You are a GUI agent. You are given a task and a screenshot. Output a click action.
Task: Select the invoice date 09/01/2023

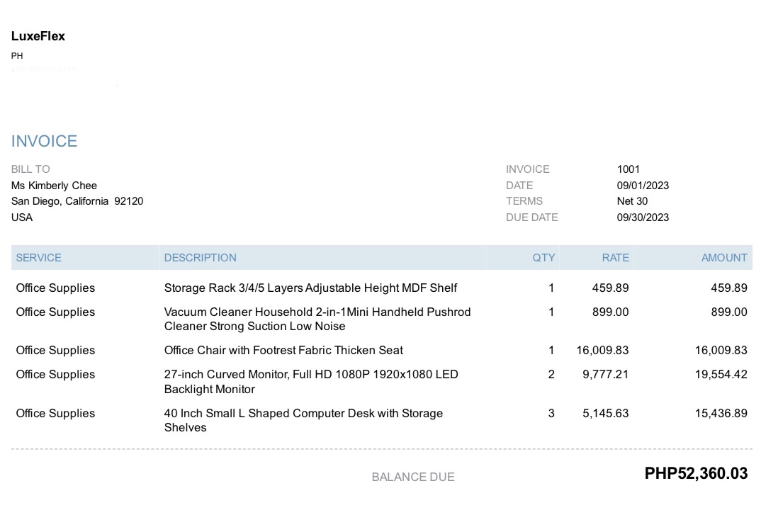tap(643, 186)
